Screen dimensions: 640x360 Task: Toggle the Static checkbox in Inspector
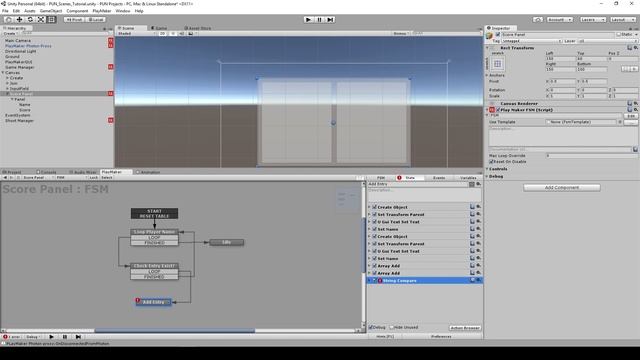tap(619, 35)
